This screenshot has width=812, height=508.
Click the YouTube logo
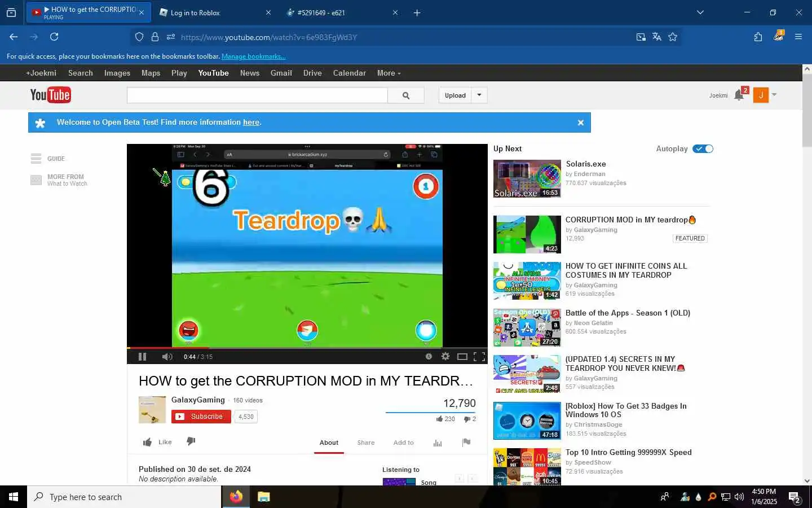(x=50, y=95)
